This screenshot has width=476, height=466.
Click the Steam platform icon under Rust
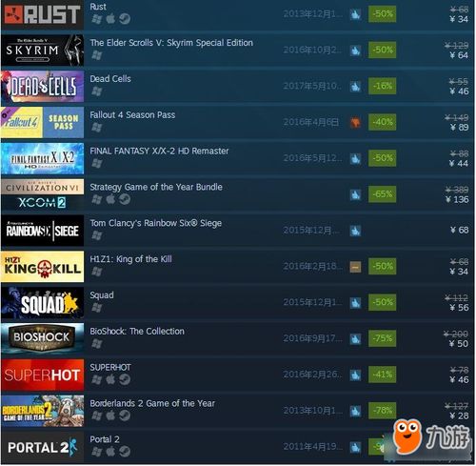point(125,19)
